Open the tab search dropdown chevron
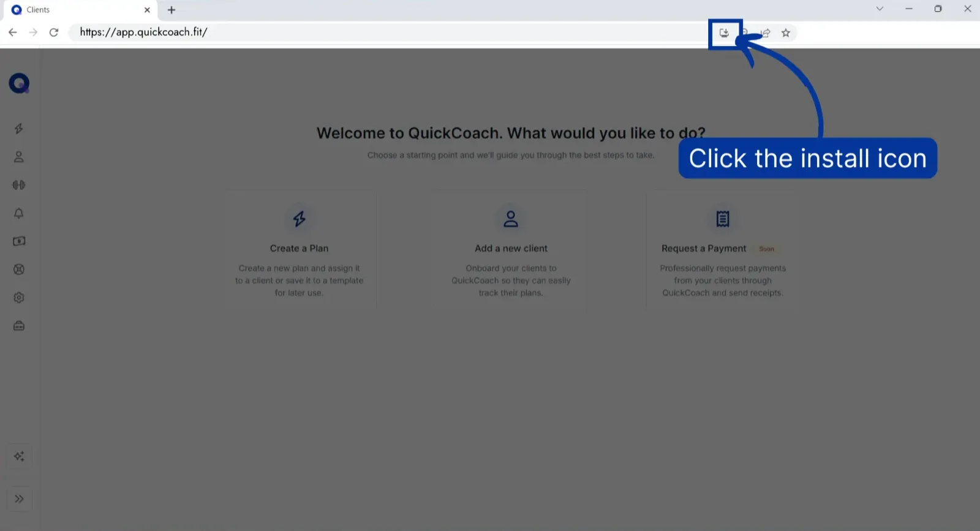Screen dimensions: 980x531 coord(880,9)
